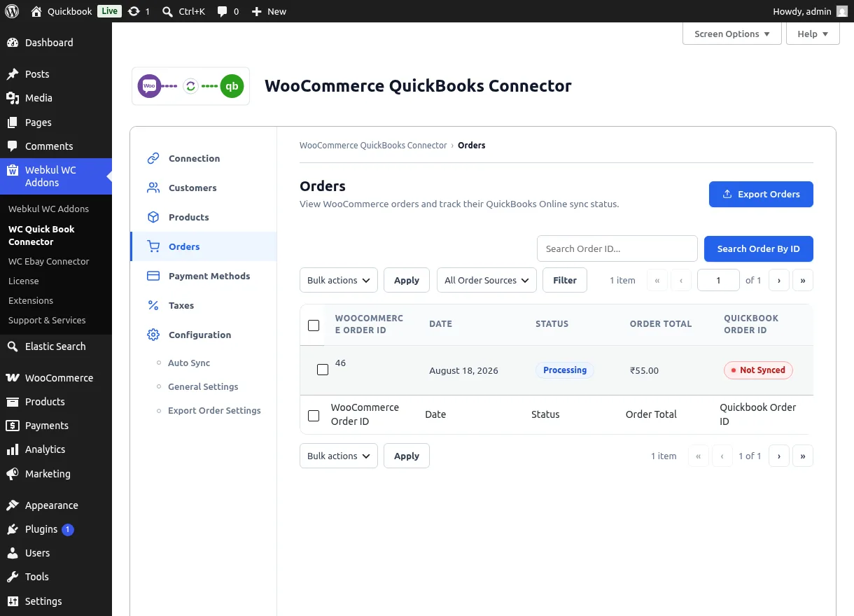Click the Payments dollar icon
854x616 pixels.
pos(13,426)
